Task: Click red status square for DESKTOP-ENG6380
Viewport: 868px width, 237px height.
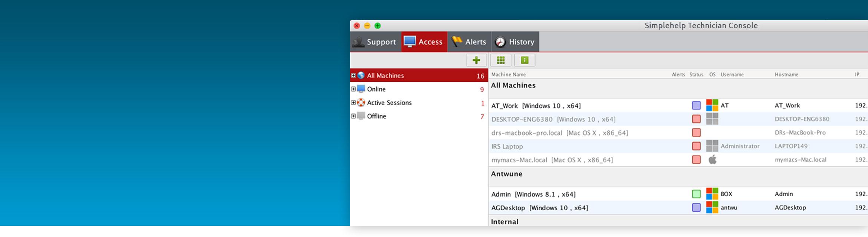Action: click(696, 119)
